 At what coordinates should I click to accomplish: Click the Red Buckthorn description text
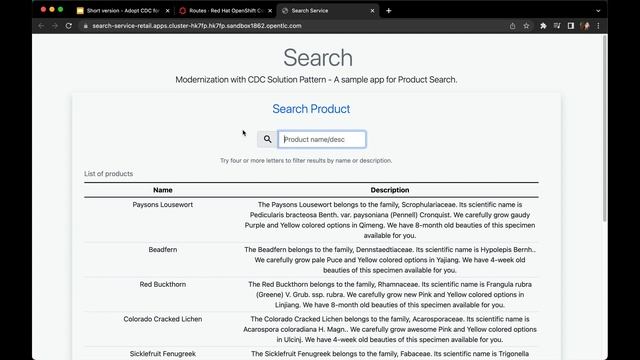[390, 294]
